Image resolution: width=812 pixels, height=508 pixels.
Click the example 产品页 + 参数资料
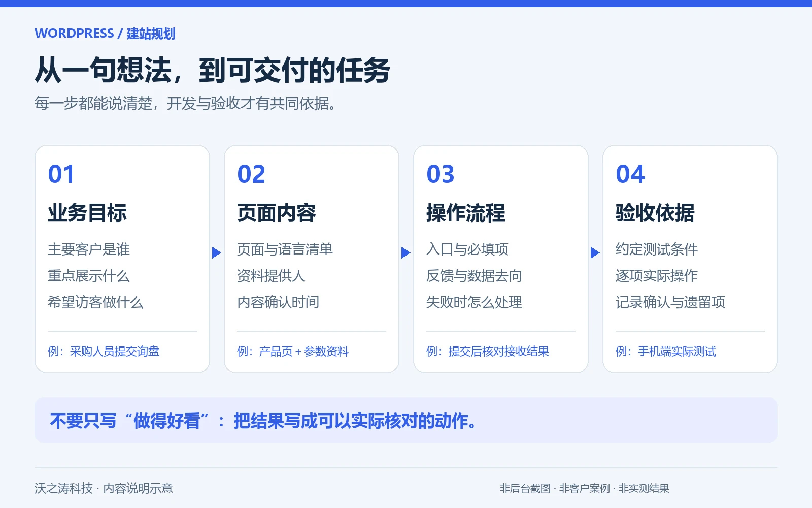303,352
